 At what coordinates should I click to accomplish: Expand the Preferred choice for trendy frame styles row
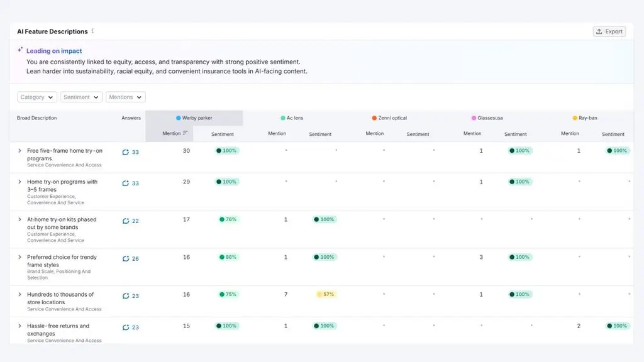19,257
